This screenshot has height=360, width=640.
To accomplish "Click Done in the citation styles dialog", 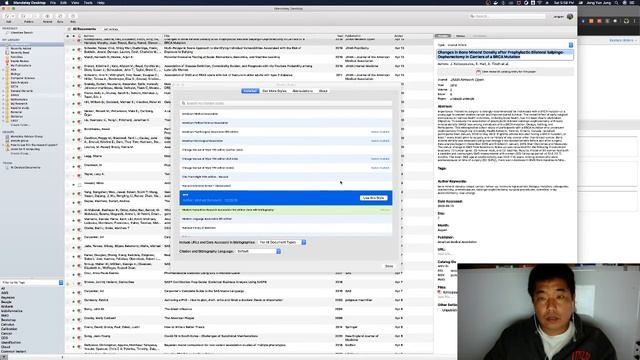I will (389, 266).
